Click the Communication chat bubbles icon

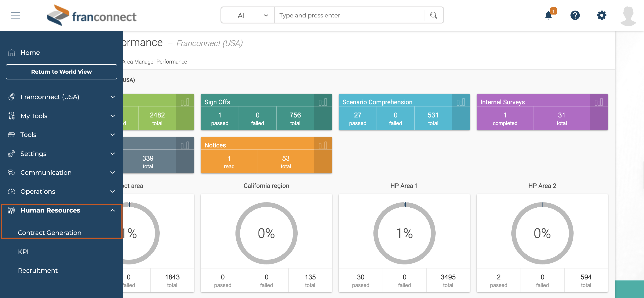click(11, 172)
